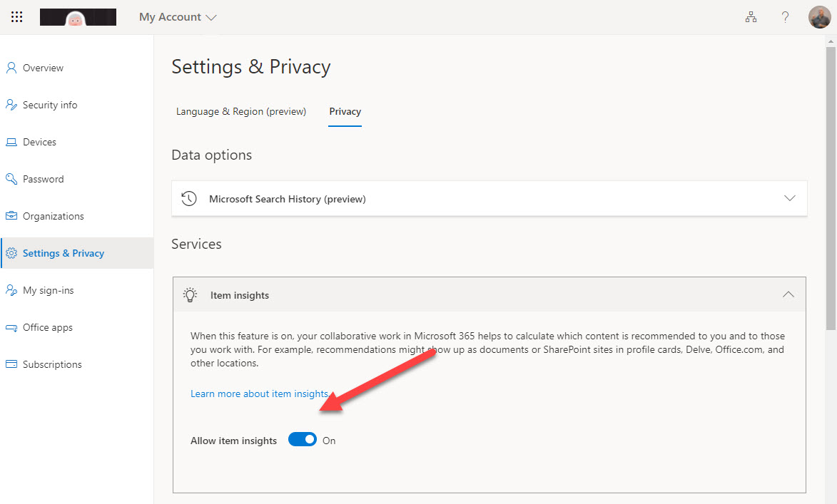The height and width of the screenshot is (504, 837).
Task: Open Organizations page
Action: (x=54, y=216)
